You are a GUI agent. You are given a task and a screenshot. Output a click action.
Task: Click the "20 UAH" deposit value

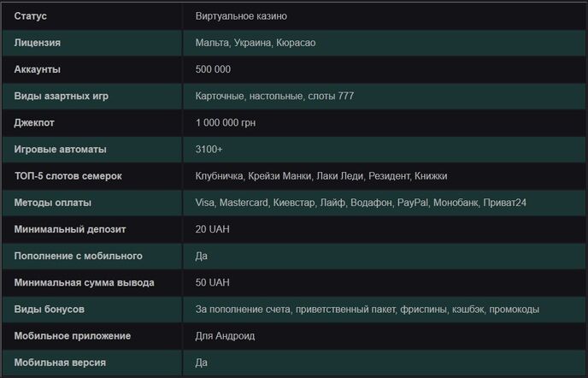point(213,229)
